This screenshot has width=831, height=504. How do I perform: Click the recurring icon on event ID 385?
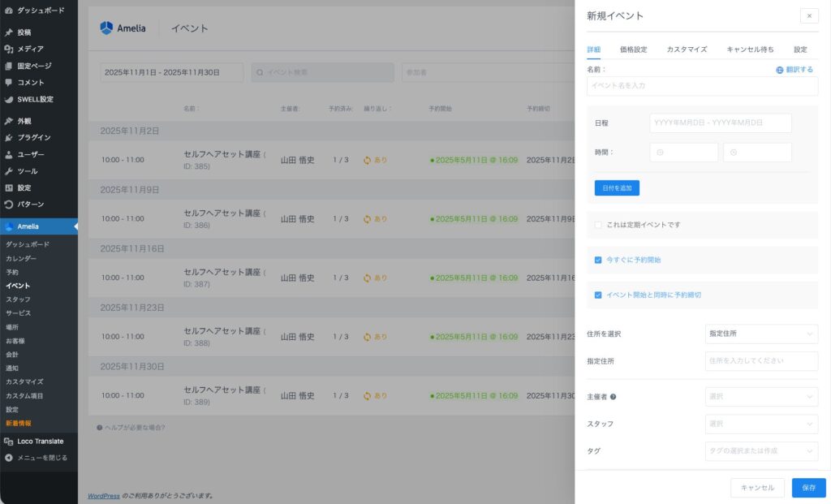[367, 160]
